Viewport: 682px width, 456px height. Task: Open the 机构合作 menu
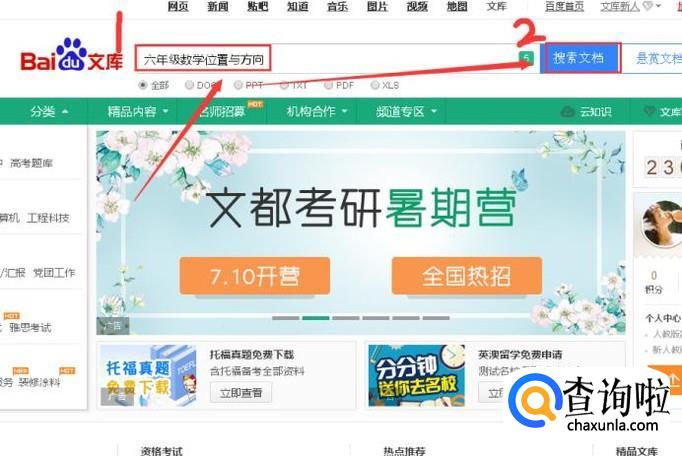(x=317, y=111)
